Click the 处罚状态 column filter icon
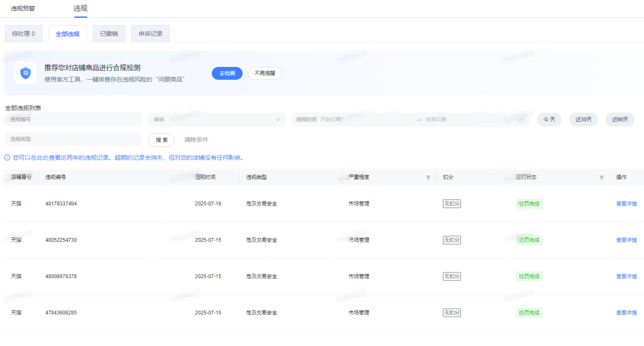Viewport: 644px width, 346px height. click(601, 178)
